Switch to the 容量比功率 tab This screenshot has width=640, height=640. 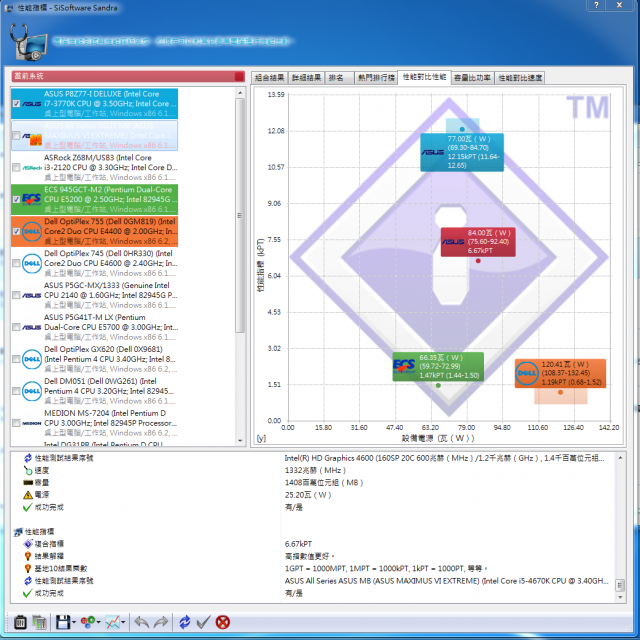[x=472, y=78]
